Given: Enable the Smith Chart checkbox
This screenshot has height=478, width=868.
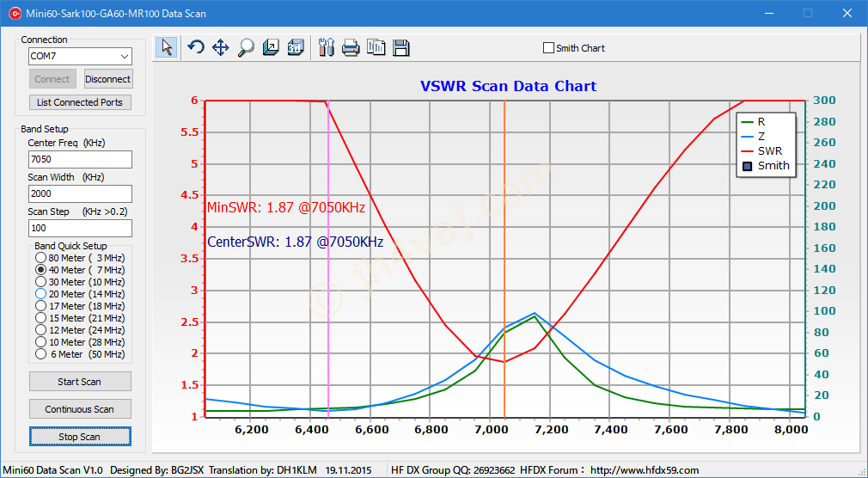Looking at the screenshot, I should coord(548,48).
